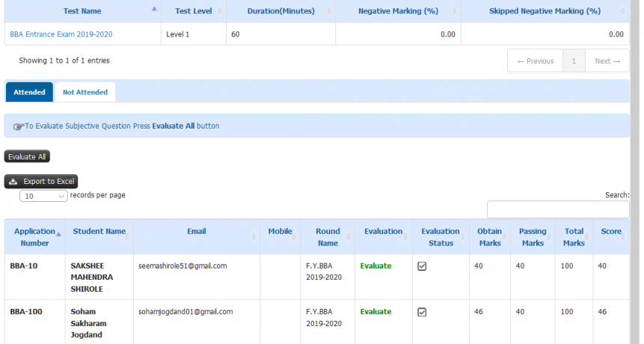Click application number BBA-10
This screenshot has height=344, width=644.
coord(23,265)
